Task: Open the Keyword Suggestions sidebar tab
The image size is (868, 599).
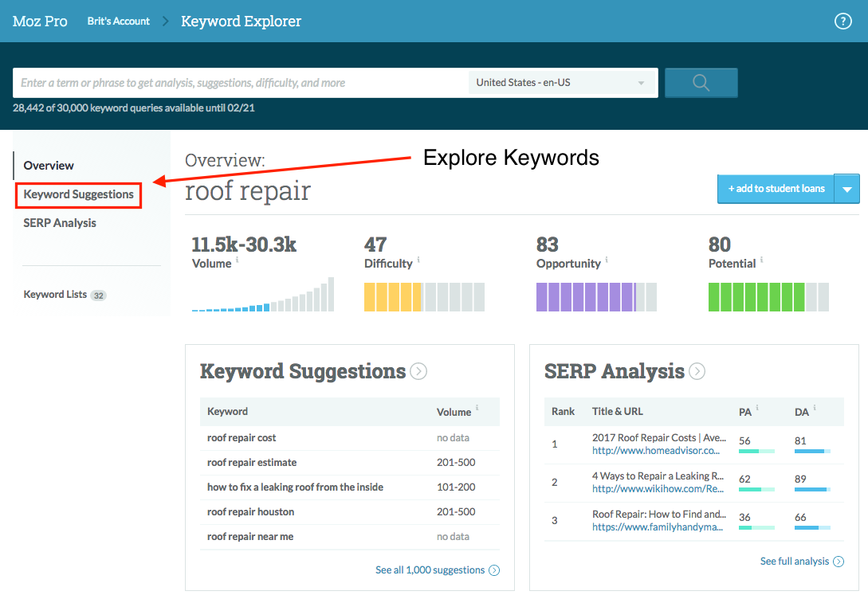Action: click(x=78, y=194)
